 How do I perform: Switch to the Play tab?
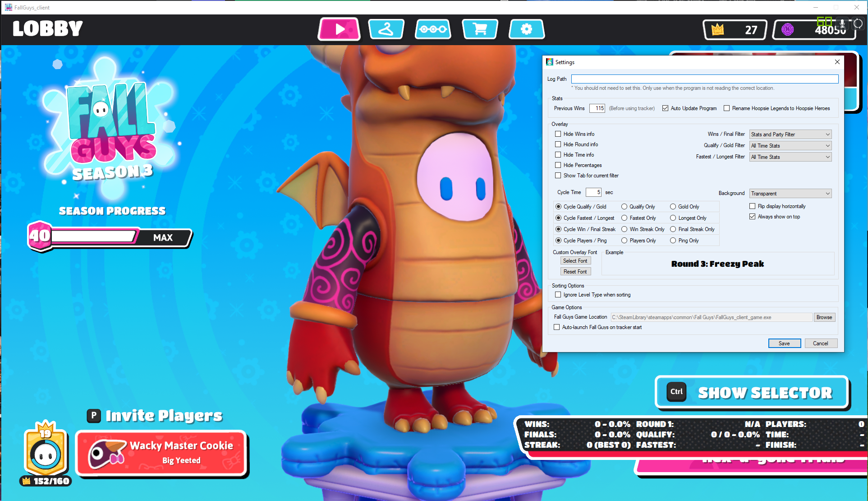pos(339,29)
